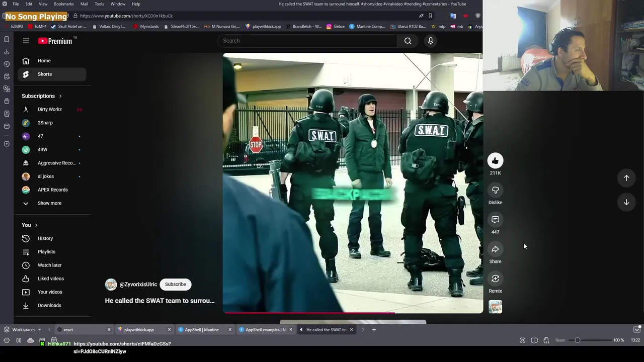The image size is (644, 362).
Task: Open the Mail menu
Action: tap(84, 4)
